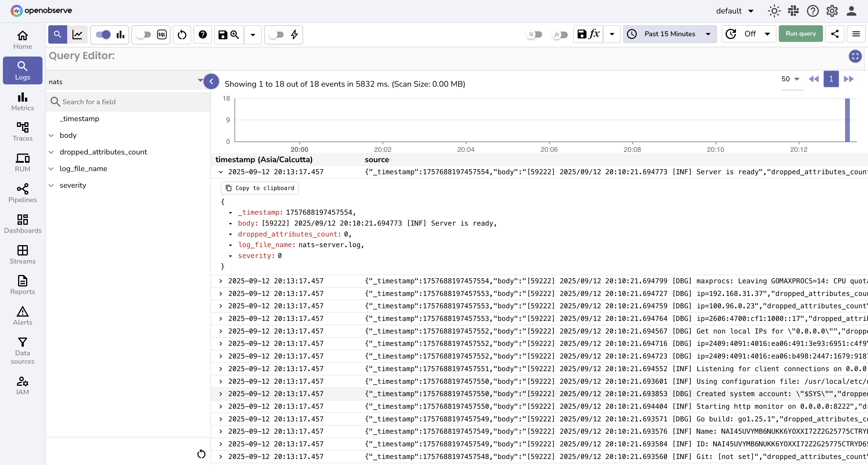Click the save search icon
The image size is (868, 465).
(222, 34)
